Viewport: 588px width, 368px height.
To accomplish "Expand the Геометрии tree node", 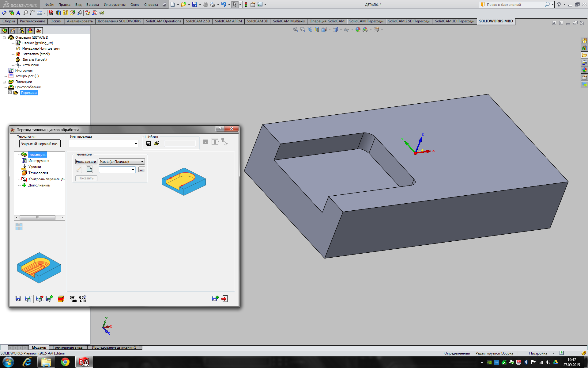I will (x=4, y=82).
